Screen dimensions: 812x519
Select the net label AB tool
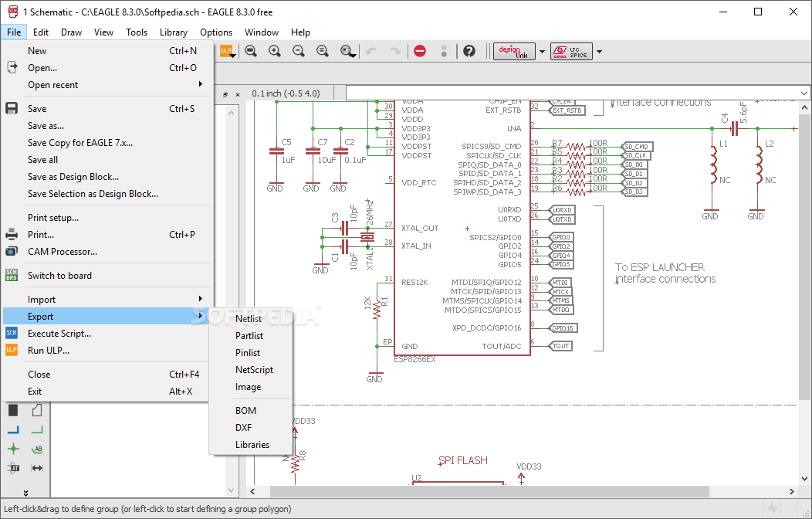click(37, 449)
